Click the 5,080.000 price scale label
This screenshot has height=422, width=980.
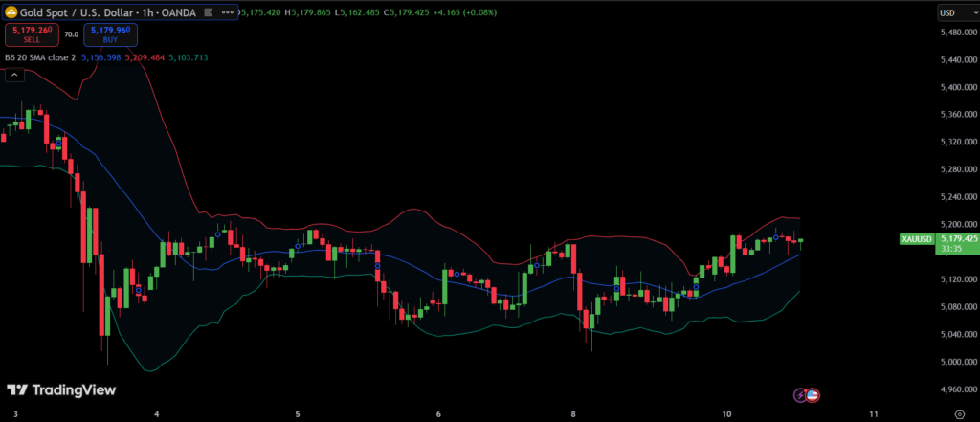[x=959, y=306]
